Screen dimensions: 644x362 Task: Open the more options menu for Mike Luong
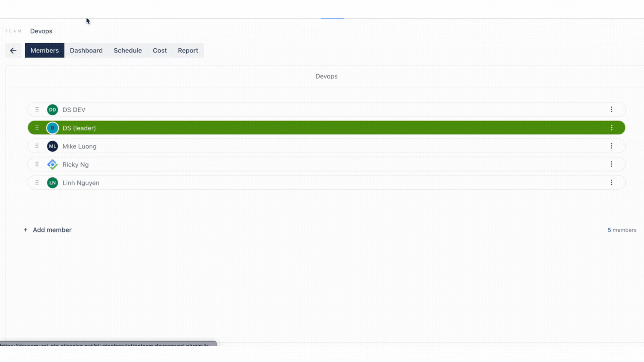click(x=611, y=146)
